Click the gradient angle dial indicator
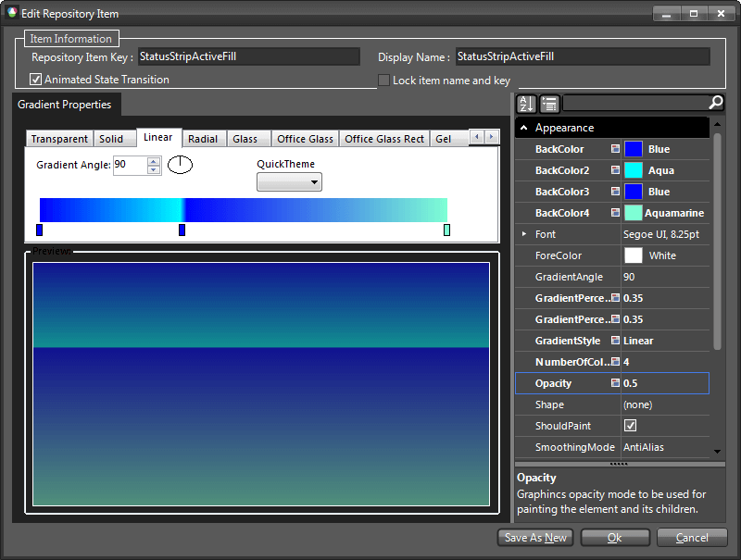This screenshot has width=741, height=560. pyautogui.click(x=180, y=165)
